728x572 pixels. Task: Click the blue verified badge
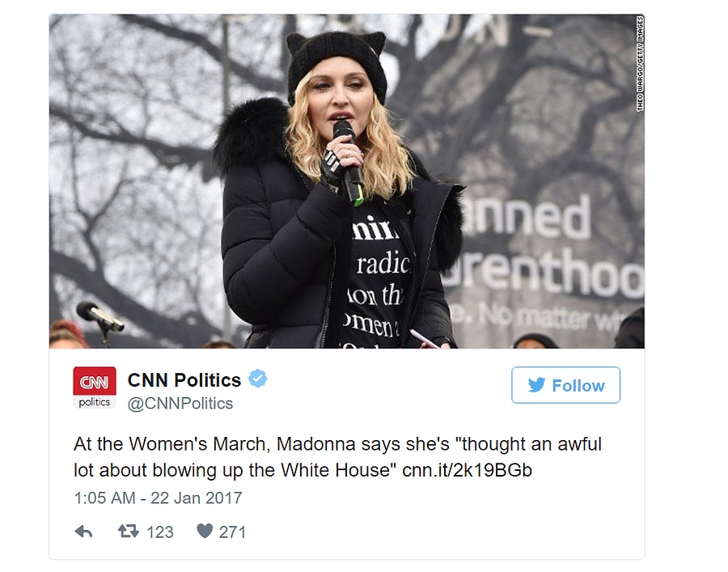pos(258,379)
